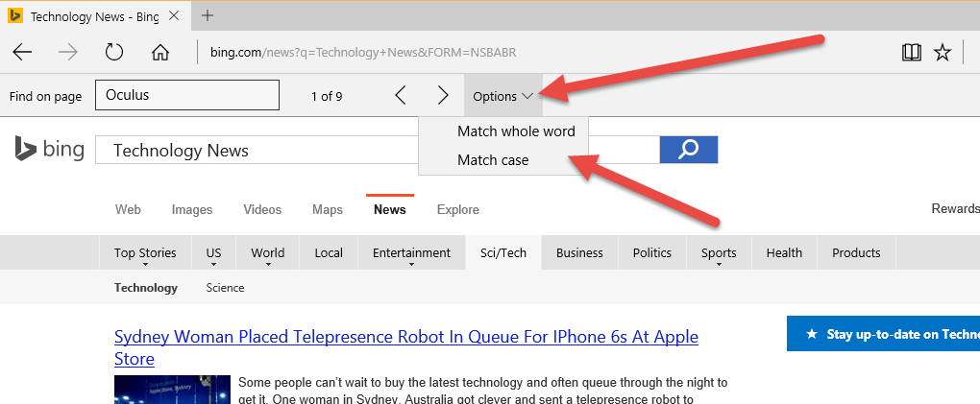Select the News search tab
Screen dimensions: 980x404
coord(390,210)
